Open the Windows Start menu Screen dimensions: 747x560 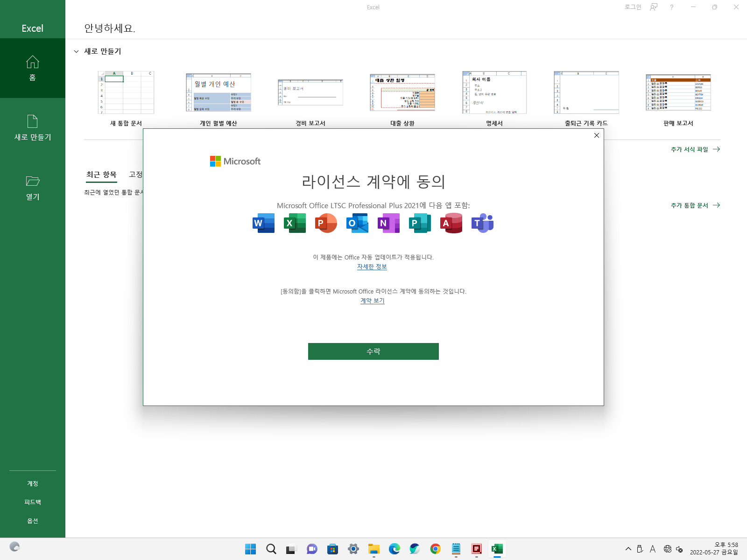coord(251,549)
